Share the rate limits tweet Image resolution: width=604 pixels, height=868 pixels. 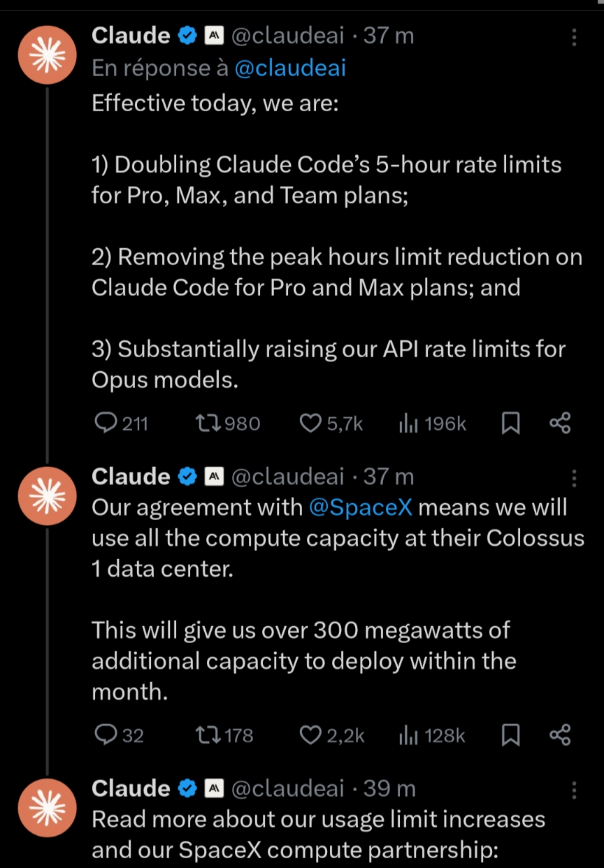(560, 423)
